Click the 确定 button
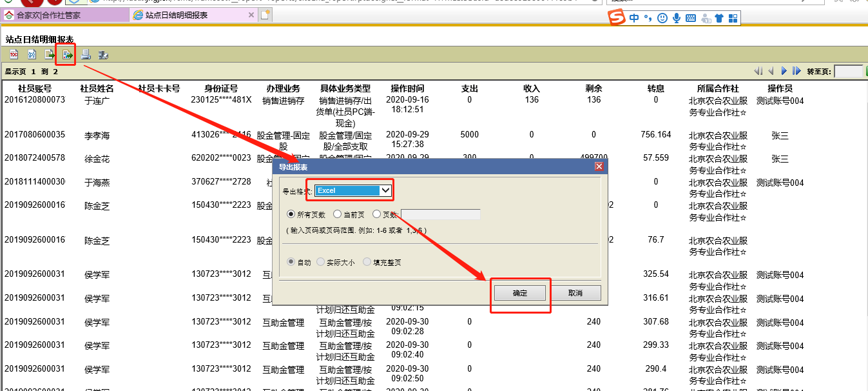Screen dimensions: 868x391 [x=520, y=293]
